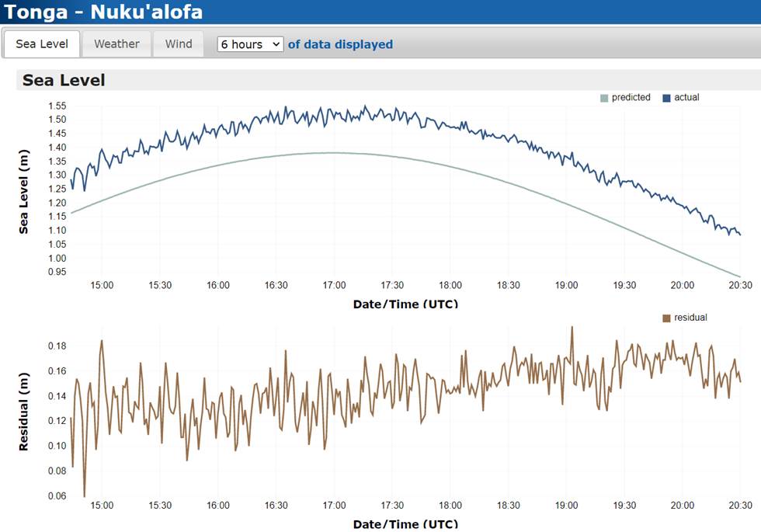Click the lowest residual dip before 15:00

click(x=84, y=495)
